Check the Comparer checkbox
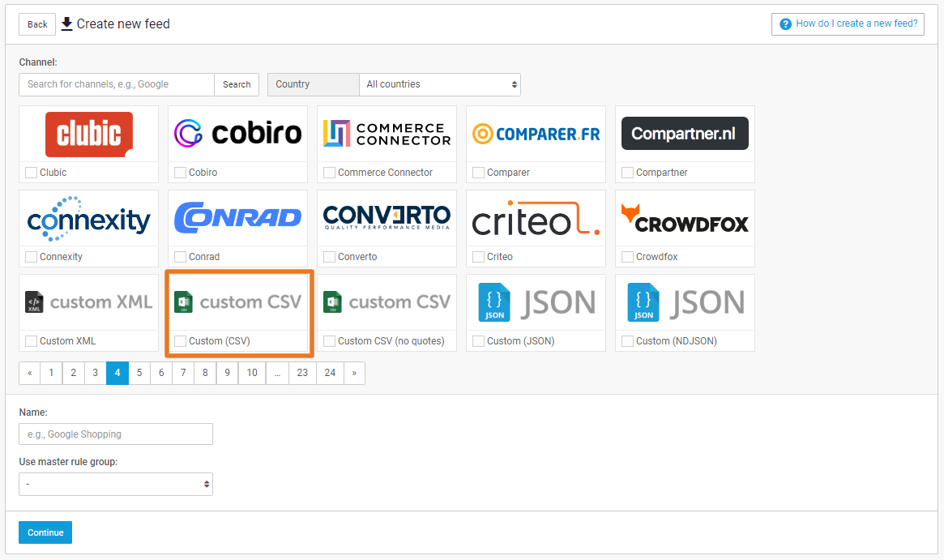 479,173
